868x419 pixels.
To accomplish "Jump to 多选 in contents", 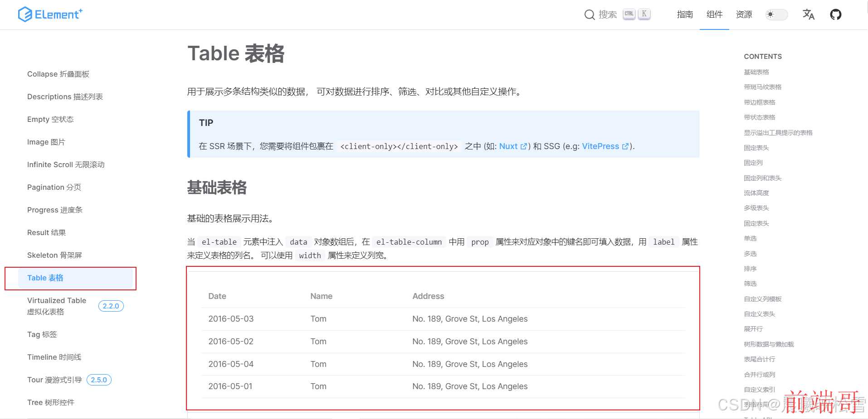I will (750, 254).
